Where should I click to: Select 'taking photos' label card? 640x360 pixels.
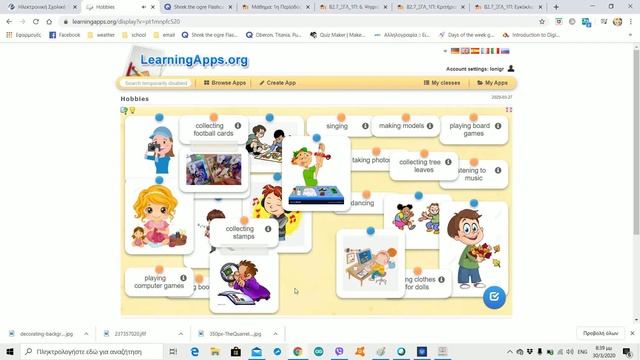tap(370, 160)
